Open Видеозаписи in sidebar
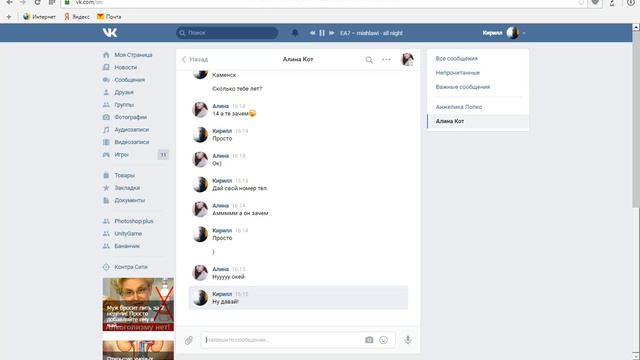 [131, 142]
